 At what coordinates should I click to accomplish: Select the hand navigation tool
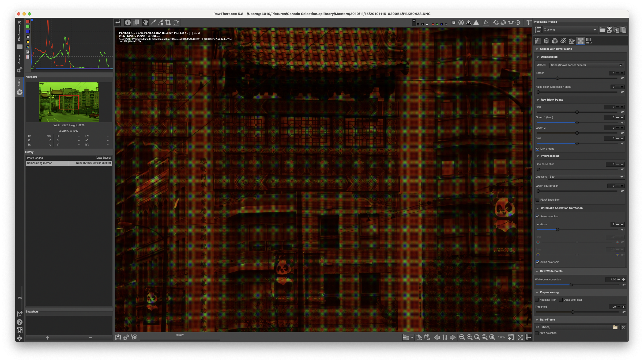pyautogui.click(x=145, y=22)
